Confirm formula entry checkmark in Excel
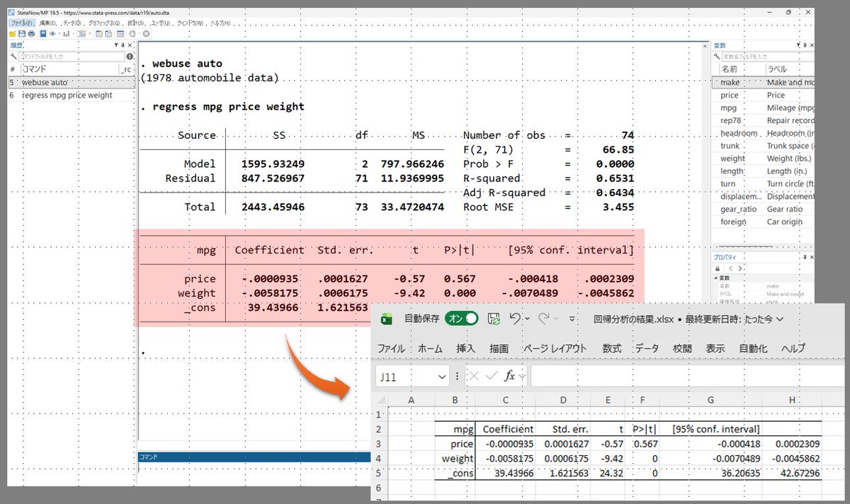The height and width of the screenshot is (504, 850). pyautogui.click(x=491, y=377)
